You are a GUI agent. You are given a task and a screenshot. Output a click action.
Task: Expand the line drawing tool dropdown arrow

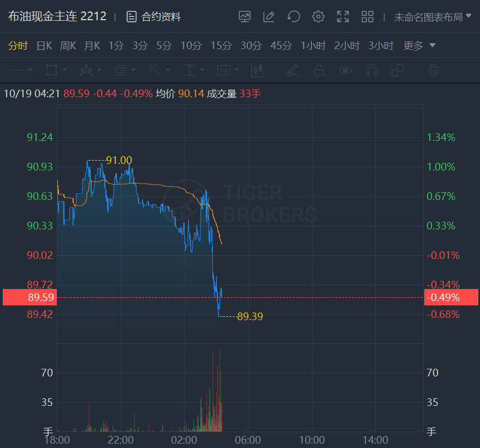pos(30,70)
